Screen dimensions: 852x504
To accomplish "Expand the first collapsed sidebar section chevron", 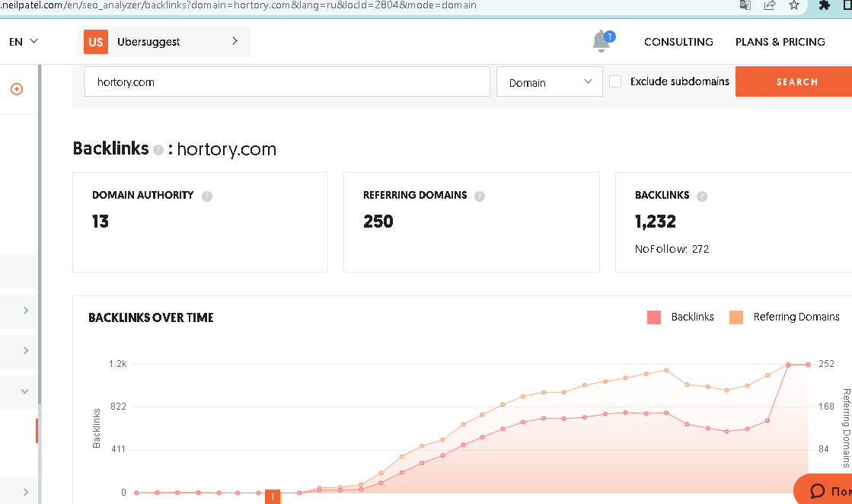I will [x=26, y=310].
